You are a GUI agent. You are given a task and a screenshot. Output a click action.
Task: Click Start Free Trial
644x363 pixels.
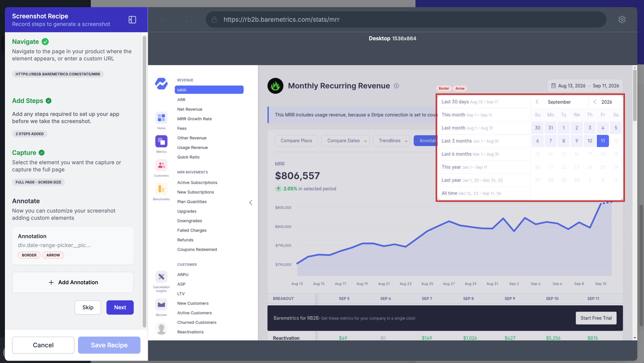click(596, 318)
